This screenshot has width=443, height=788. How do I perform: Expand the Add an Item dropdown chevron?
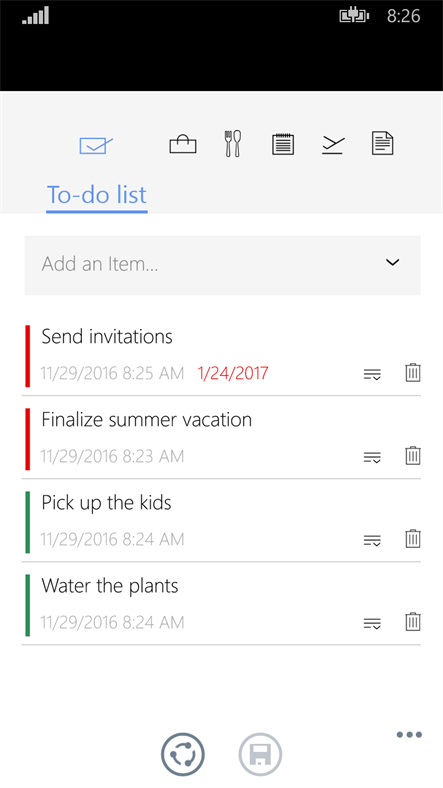pos(392,262)
